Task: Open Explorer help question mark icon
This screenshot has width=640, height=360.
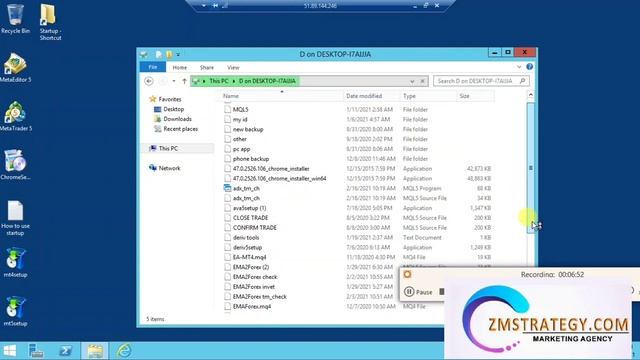Action: (529, 67)
